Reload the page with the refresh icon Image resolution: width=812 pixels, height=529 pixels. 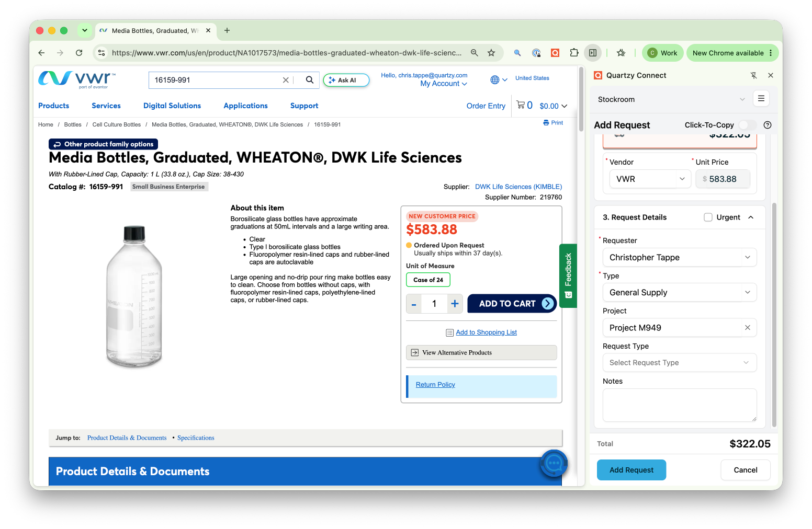[79, 53]
